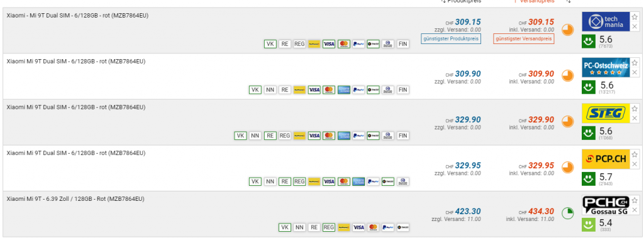
Task: Favorite PC-Ostschweiz offer with the star icon
Action: point(635,63)
